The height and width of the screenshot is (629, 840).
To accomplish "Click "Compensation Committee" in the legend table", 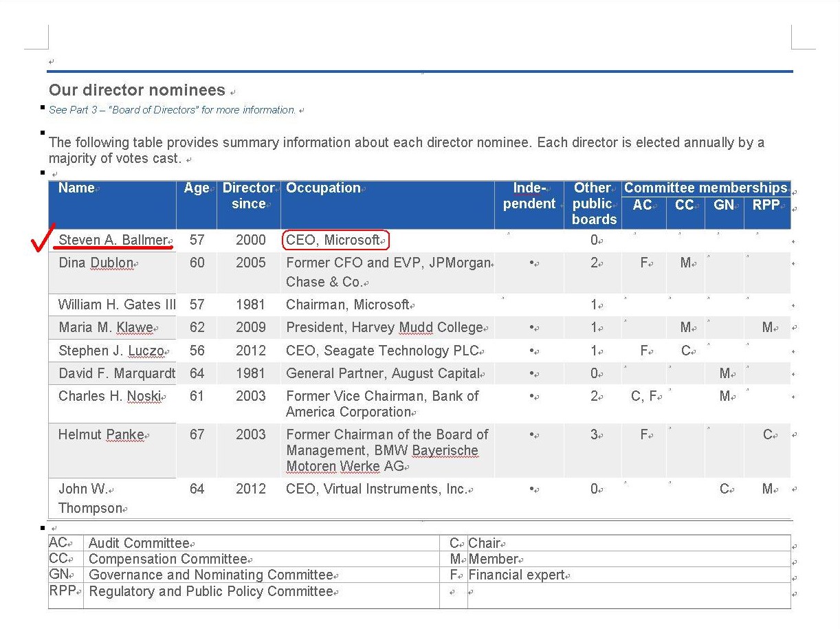I will pos(168,560).
